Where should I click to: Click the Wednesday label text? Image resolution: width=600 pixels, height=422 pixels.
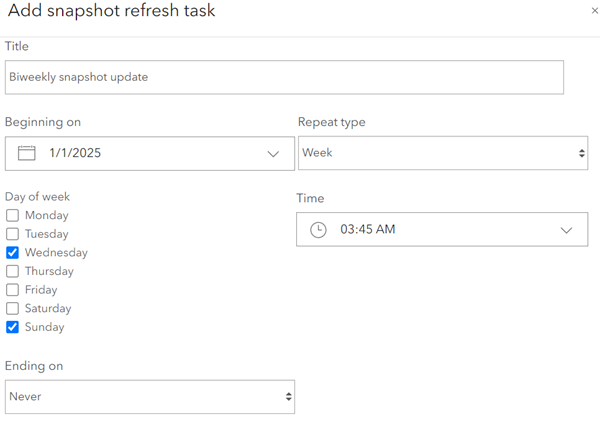(56, 253)
